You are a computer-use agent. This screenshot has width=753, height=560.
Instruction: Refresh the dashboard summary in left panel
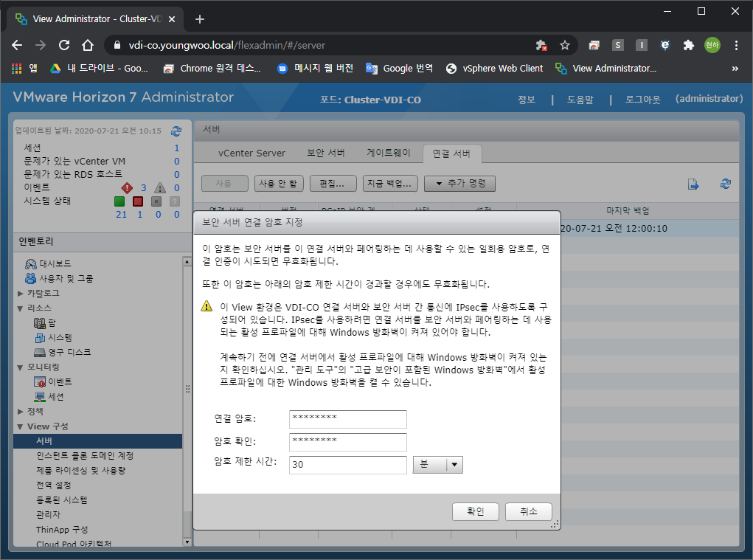176,131
